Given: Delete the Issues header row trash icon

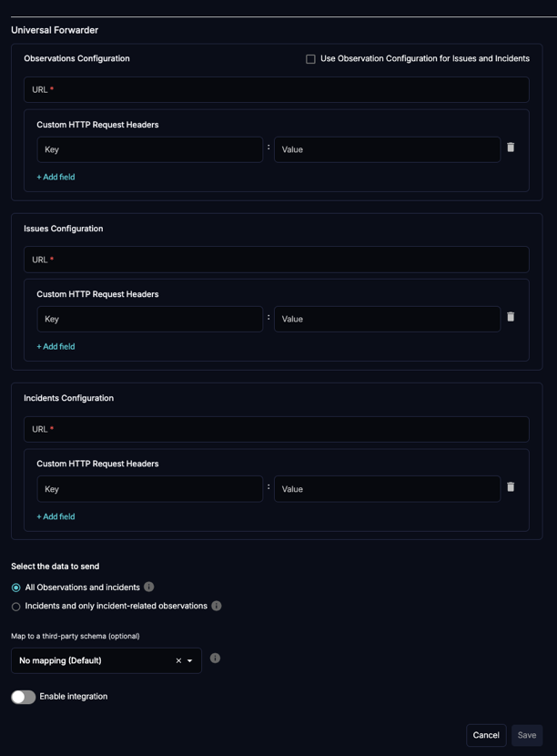Looking at the screenshot, I should pos(511,317).
